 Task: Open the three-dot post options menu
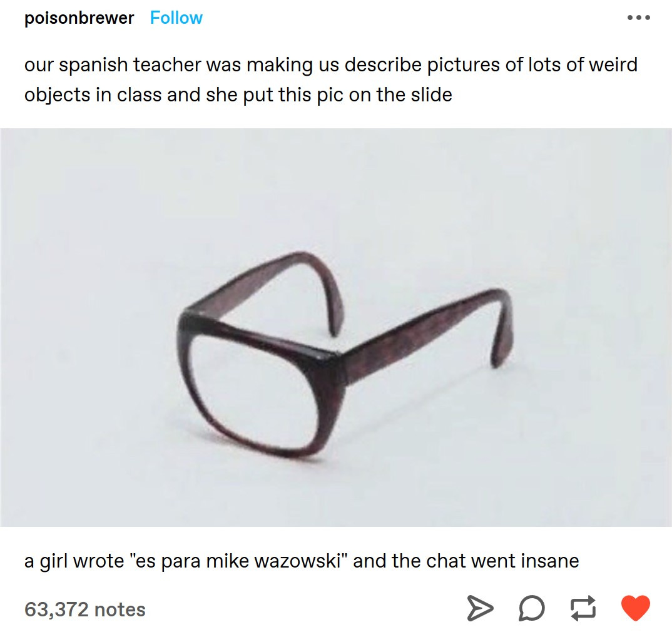tap(639, 18)
